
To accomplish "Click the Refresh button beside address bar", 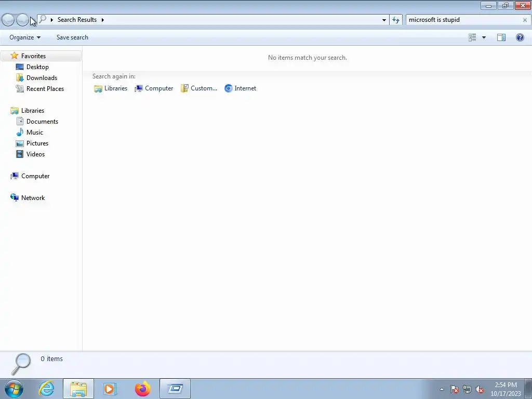I will coord(395,20).
